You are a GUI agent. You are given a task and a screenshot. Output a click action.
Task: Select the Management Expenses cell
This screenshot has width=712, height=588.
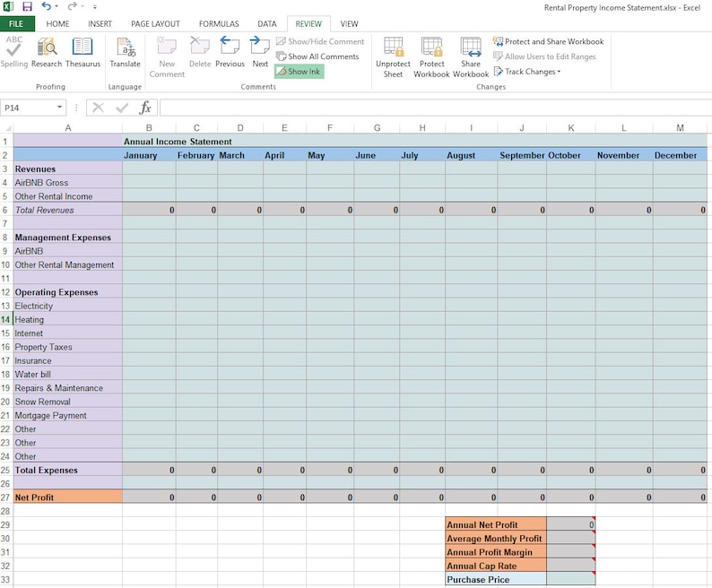pyautogui.click(x=67, y=237)
